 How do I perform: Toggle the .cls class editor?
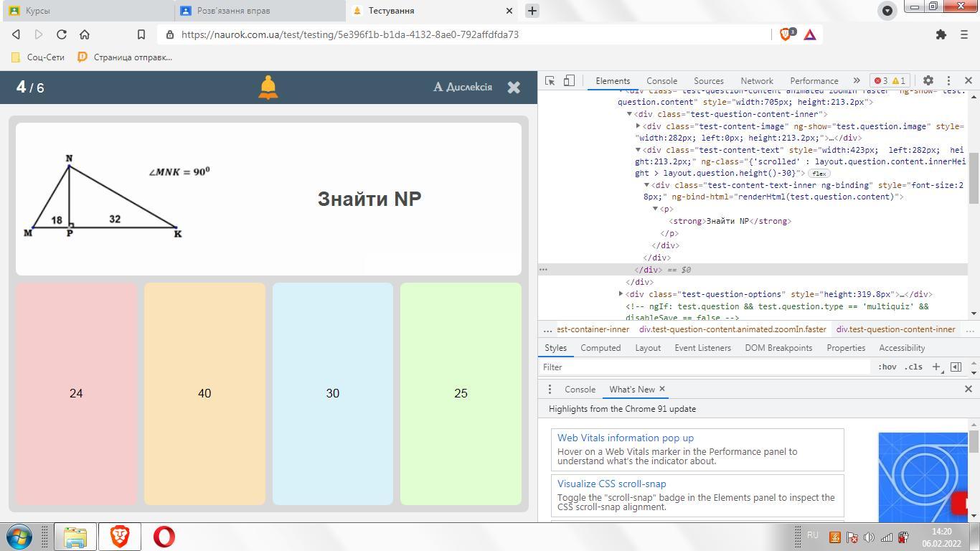(x=913, y=367)
